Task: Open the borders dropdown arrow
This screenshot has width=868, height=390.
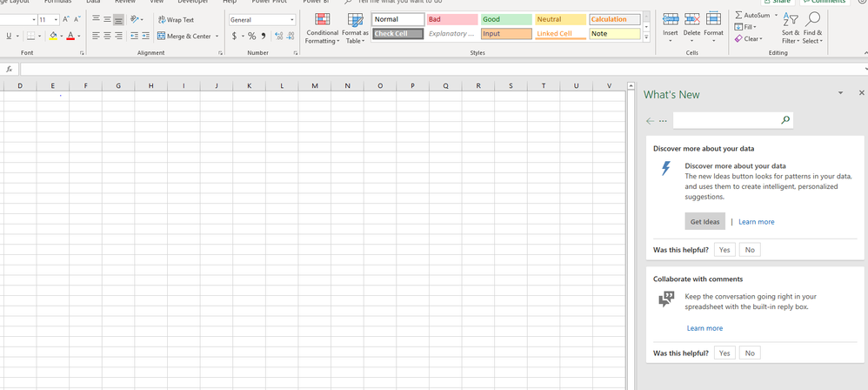Action: [x=40, y=36]
